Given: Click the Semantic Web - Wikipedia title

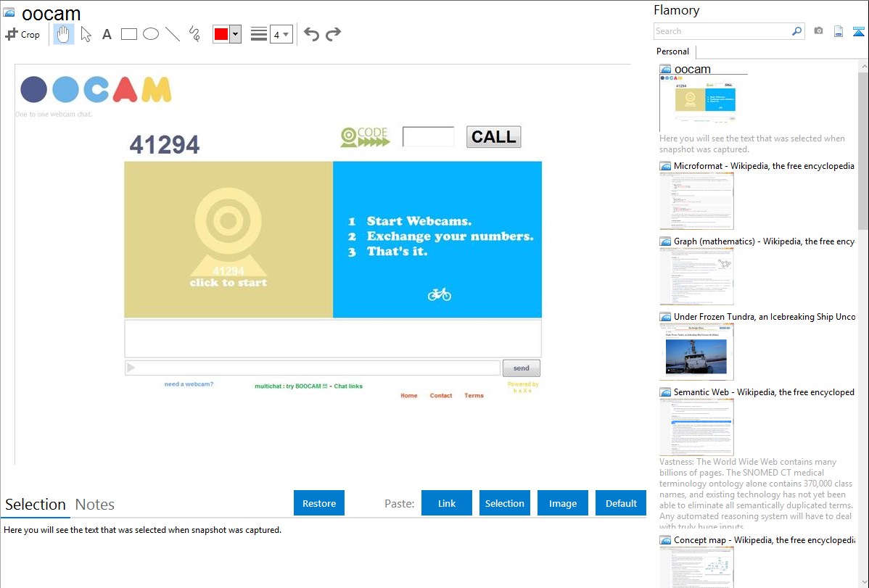Looking at the screenshot, I should coord(764,392).
